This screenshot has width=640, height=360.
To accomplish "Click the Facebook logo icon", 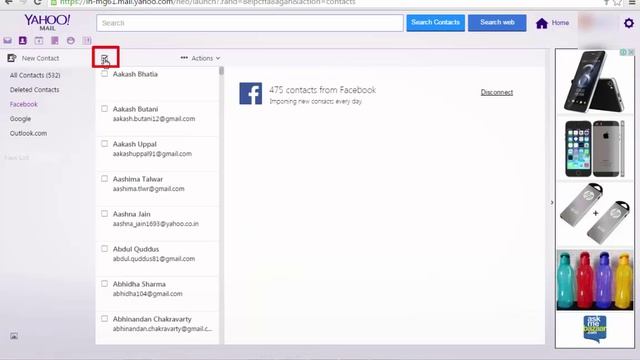I will (251, 93).
